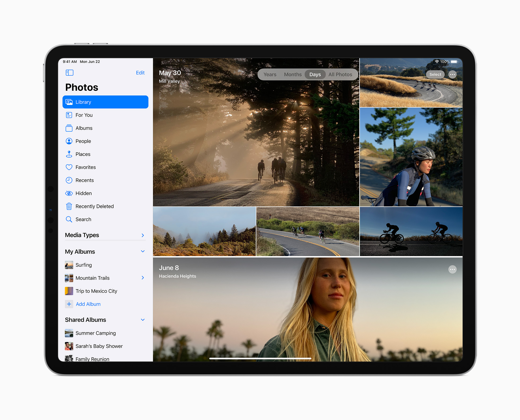Open the Places section icon
The height and width of the screenshot is (420, 520).
(70, 154)
